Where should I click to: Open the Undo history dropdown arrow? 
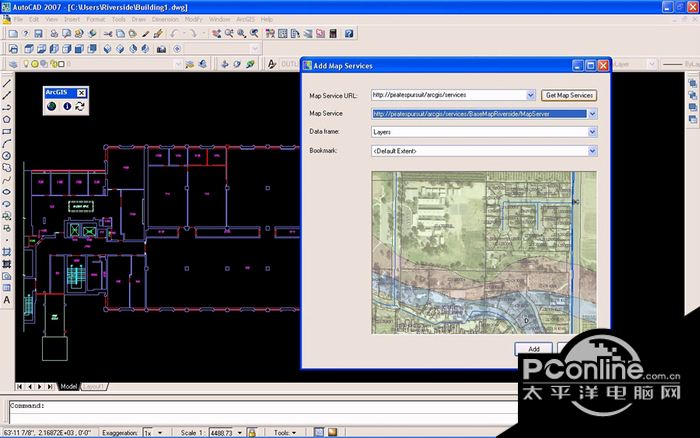point(184,33)
